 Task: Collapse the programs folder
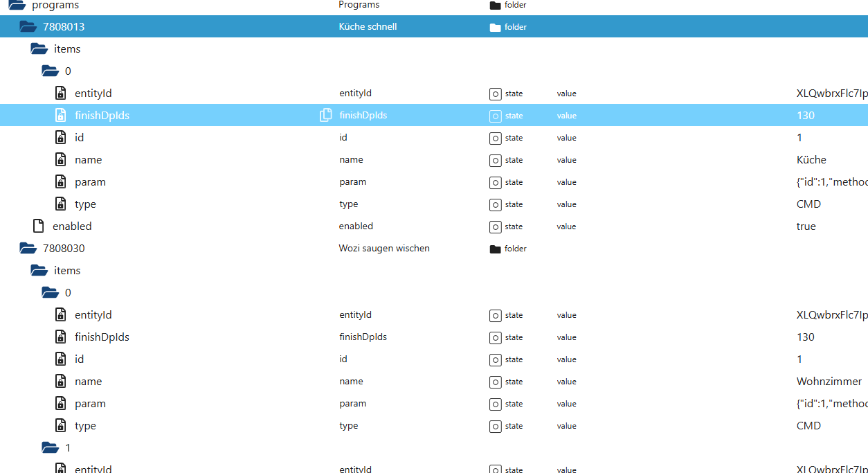click(17, 5)
